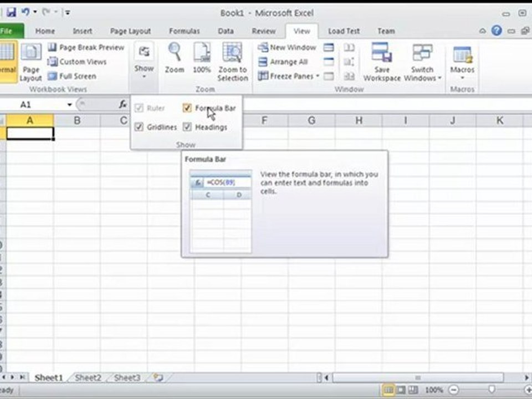Open the Page Layout tab

(x=130, y=31)
